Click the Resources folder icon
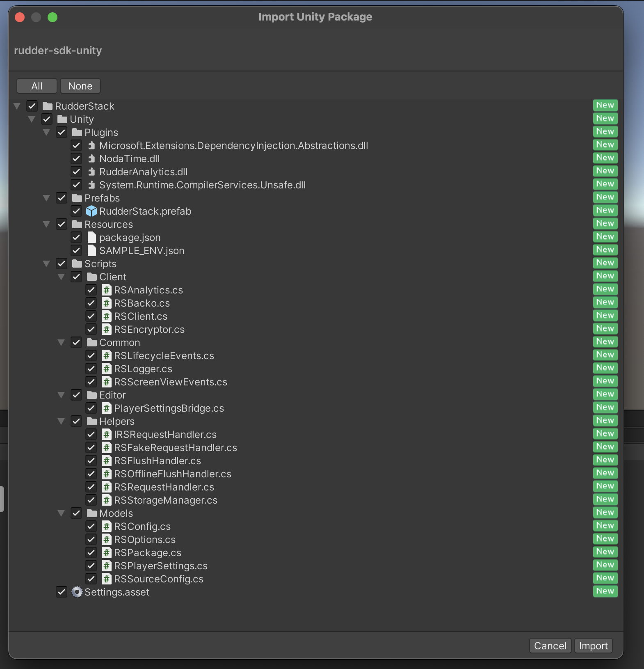This screenshot has height=669, width=644. [77, 225]
